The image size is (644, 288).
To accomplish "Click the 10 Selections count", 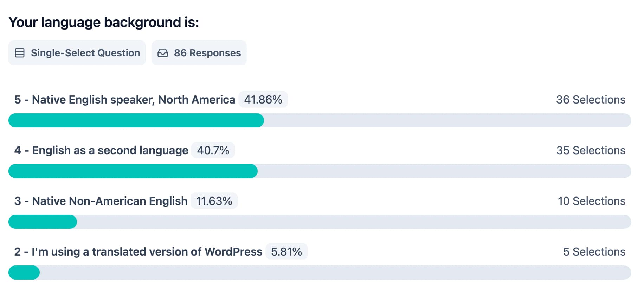I will coord(591,201).
